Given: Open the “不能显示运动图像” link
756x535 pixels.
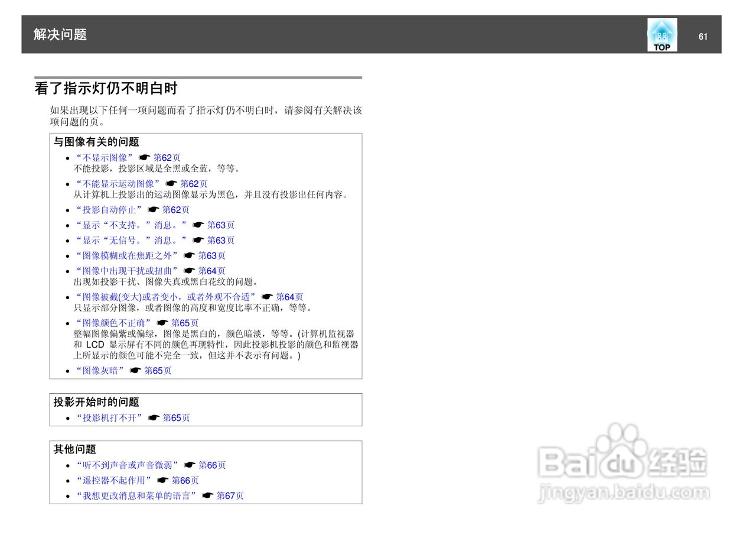Looking at the screenshot, I should click(118, 184).
